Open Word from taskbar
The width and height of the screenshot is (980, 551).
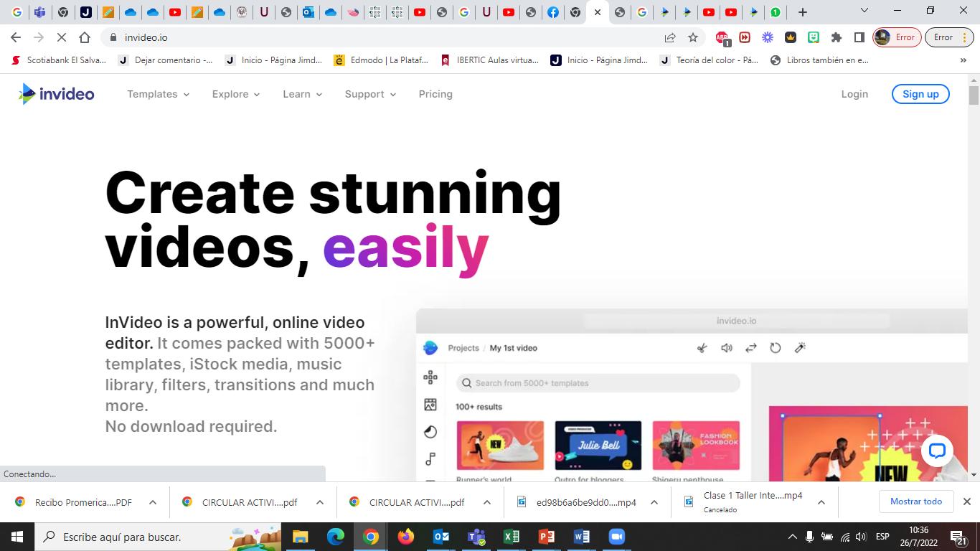click(x=581, y=537)
